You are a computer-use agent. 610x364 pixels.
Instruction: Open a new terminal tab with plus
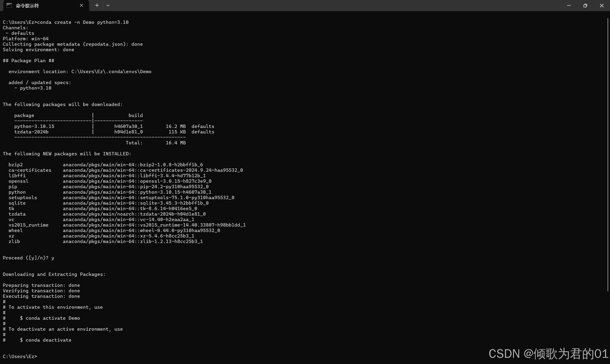[x=97, y=5]
